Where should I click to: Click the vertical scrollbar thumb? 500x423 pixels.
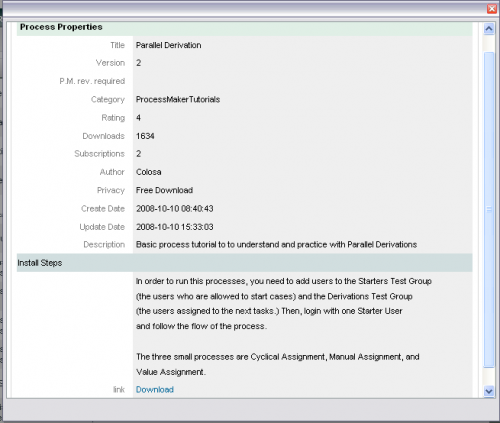489,210
